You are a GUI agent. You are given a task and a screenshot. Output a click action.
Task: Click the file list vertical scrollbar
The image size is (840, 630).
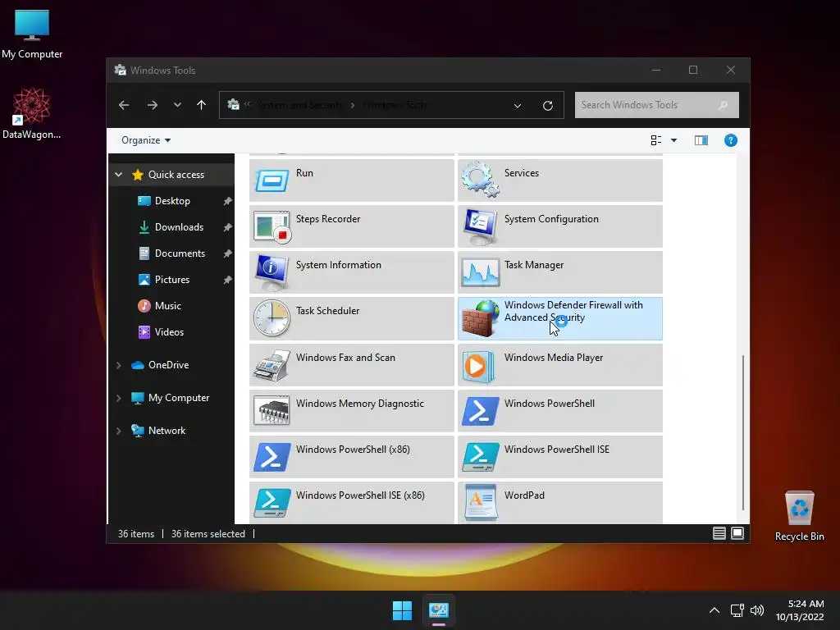(x=742, y=432)
